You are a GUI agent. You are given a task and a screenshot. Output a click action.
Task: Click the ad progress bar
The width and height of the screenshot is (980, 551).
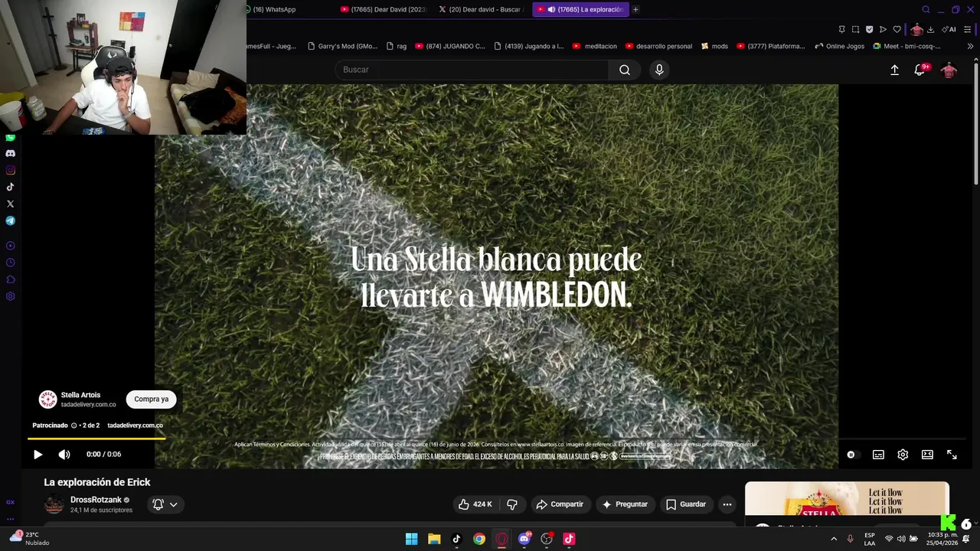point(96,439)
